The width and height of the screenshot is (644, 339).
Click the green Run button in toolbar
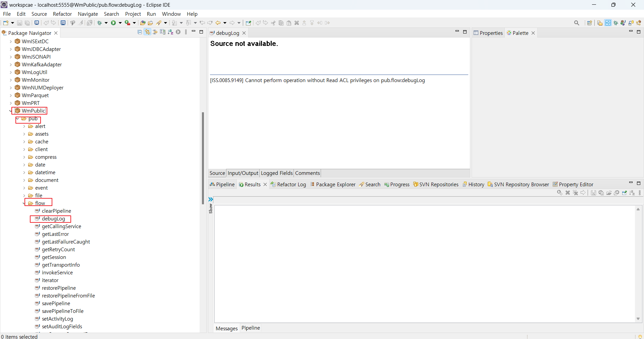(x=113, y=23)
